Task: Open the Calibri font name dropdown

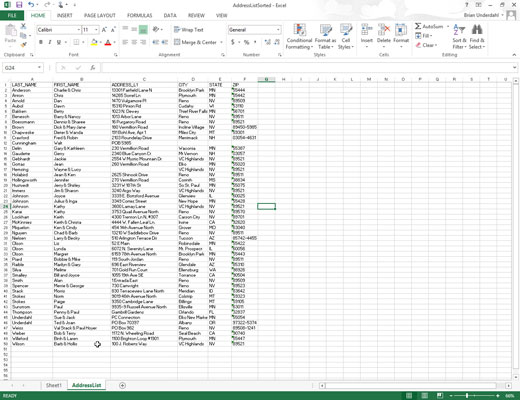Action: pyautogui.click(x=79, y=30)
